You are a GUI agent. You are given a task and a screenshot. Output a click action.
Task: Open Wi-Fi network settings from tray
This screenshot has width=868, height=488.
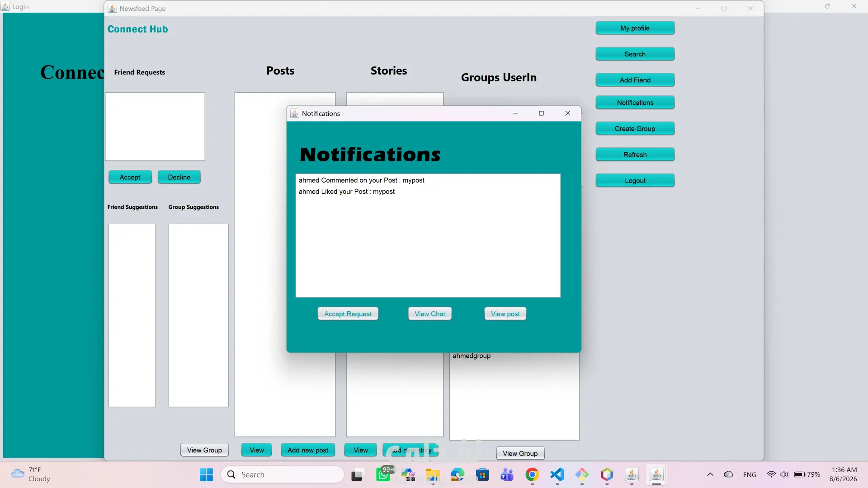(x=771, y=475)
